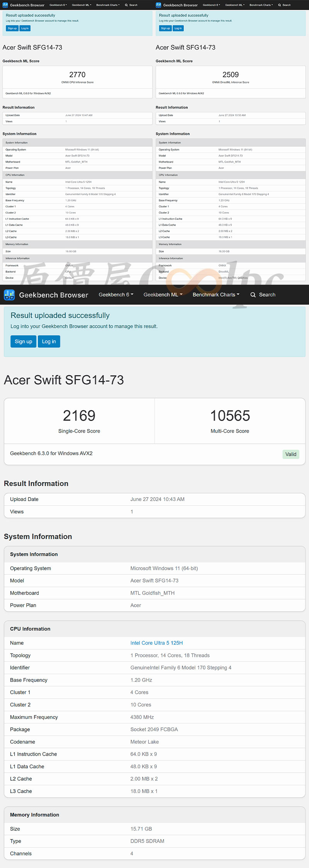This screenshot has width=309, height=868.
Task: Open Benchmark Charts menu on the 2770 ONNX CPU page
Action: [108, 5]
